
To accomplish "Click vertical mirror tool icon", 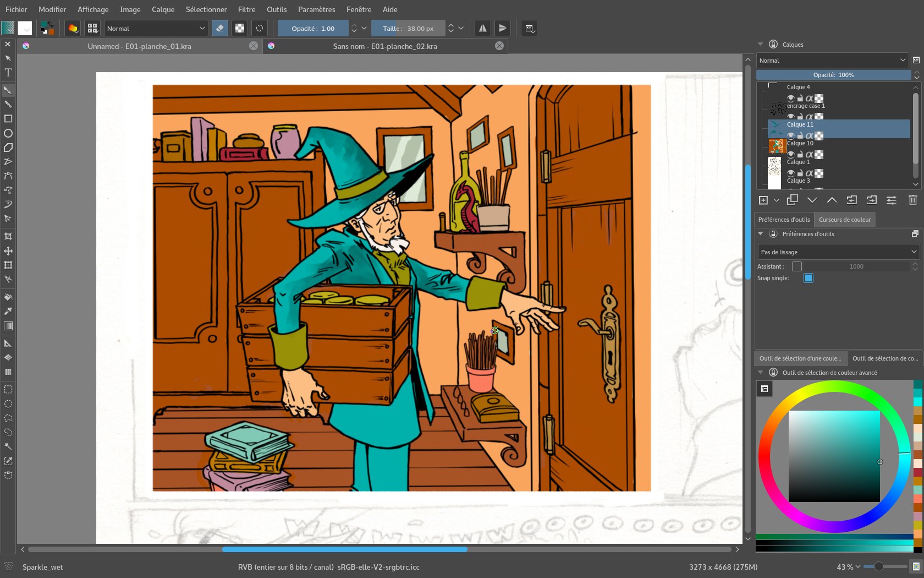I will pos(502,28).
